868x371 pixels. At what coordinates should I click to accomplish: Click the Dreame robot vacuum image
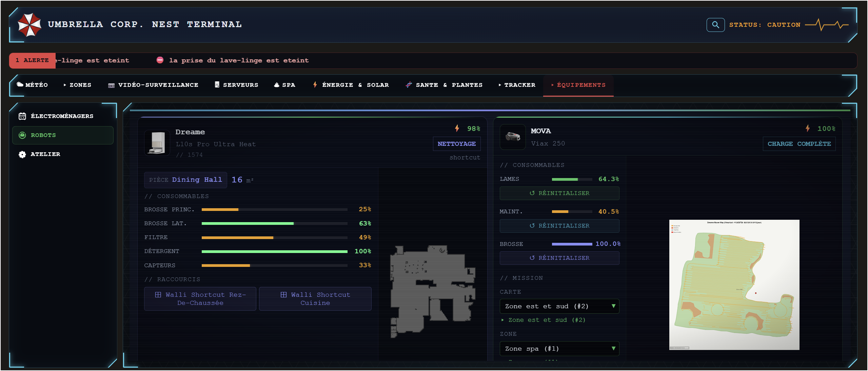tap(157, 143)
